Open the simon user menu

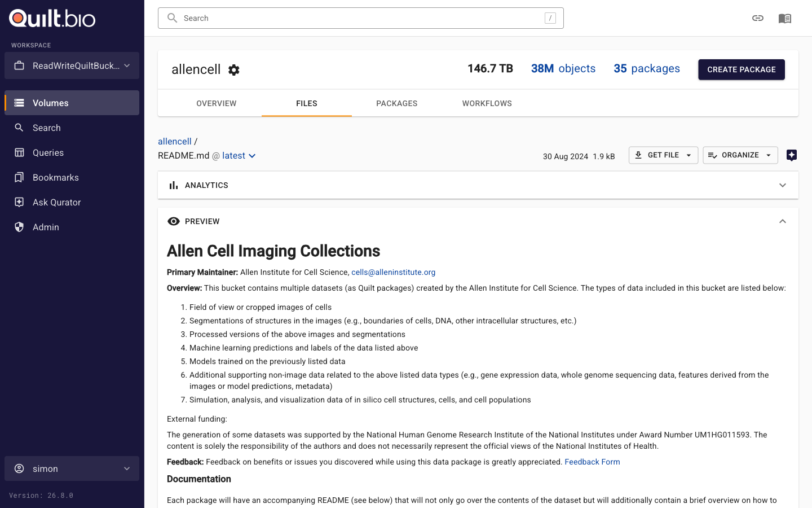pos(72,468)
